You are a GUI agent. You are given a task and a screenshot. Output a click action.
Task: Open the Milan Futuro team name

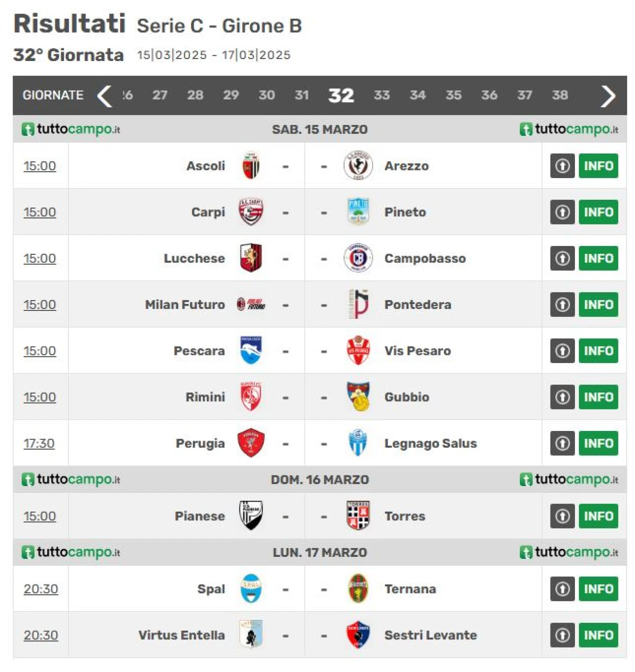coord(185,305)
